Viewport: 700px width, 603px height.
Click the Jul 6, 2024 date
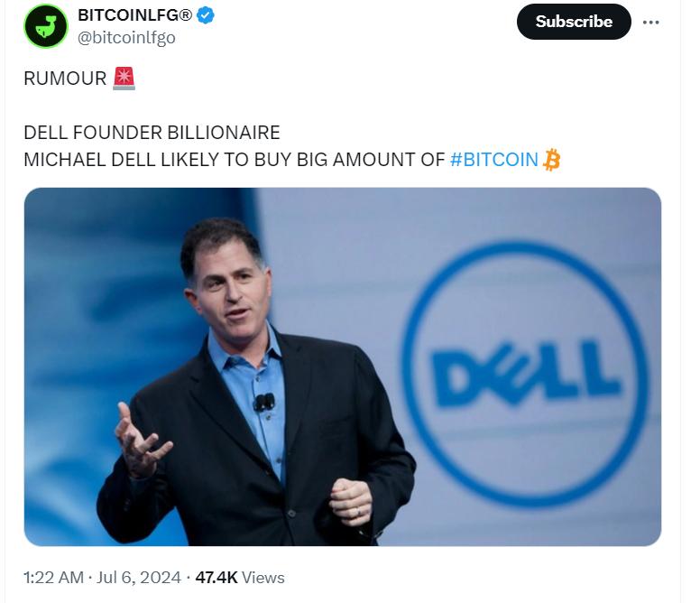click(139, 578)
